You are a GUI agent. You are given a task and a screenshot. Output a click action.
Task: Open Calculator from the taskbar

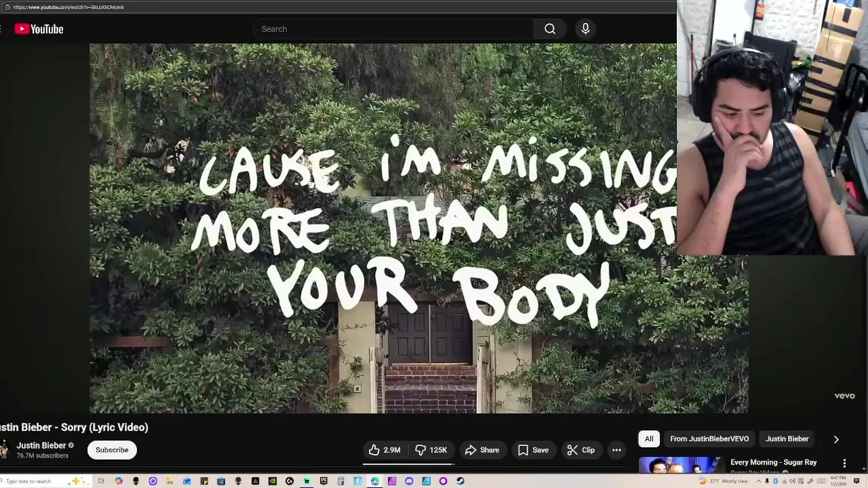click(340, 481)
